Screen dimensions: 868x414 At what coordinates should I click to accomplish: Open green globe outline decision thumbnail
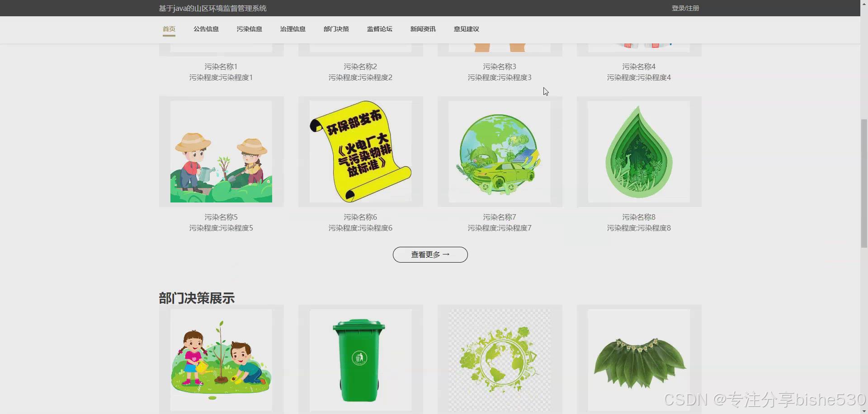pos(500,360)
